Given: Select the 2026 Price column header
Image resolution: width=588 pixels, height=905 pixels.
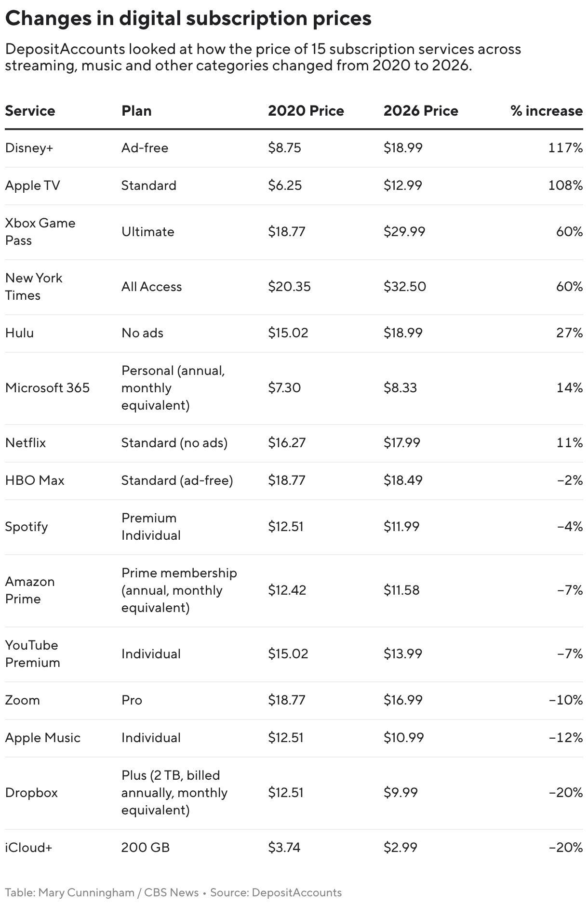Looking at the screenshot, I should click(x=421, y=111).
